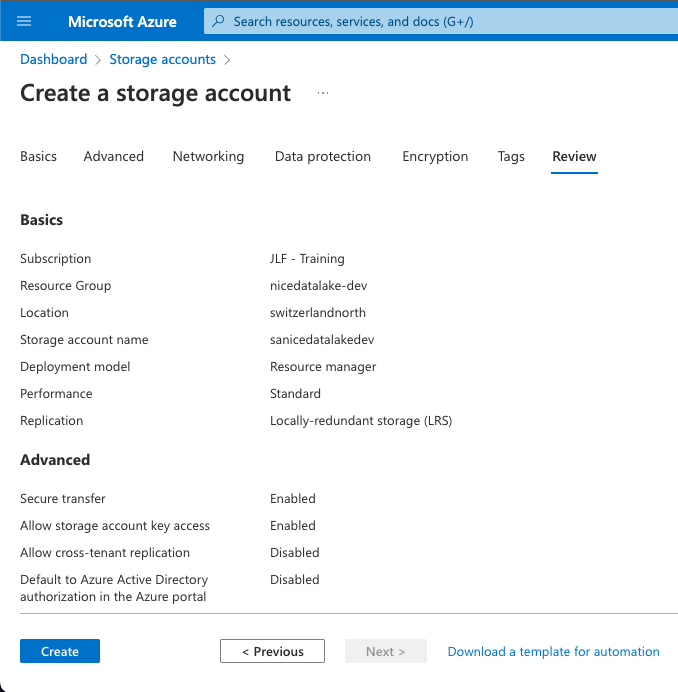
Task: Switch to the Tags tab
Action: pos(511,156)
